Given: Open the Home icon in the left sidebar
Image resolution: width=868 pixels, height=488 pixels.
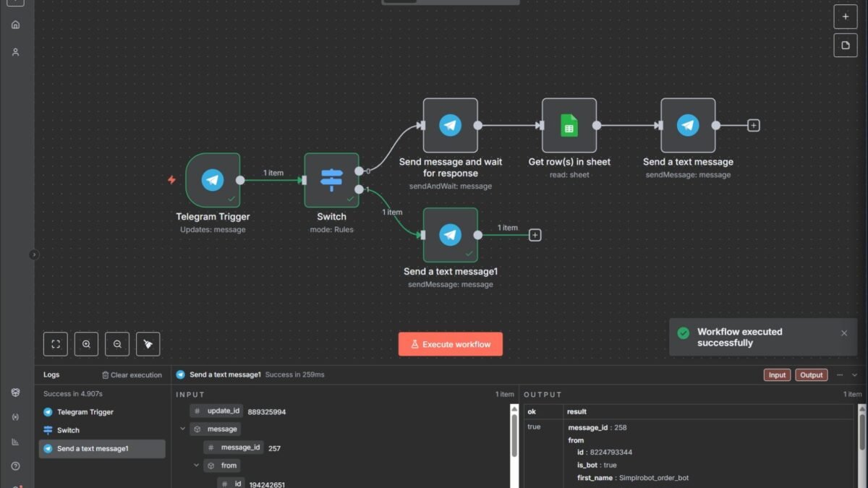Looking at the screenshot, I should coord(16,25).
